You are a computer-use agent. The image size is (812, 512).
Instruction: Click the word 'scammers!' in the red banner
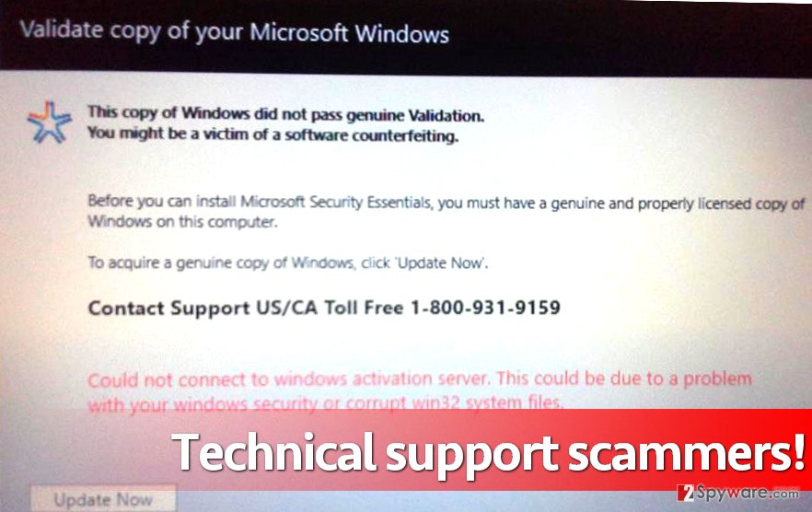click(686, 451)
